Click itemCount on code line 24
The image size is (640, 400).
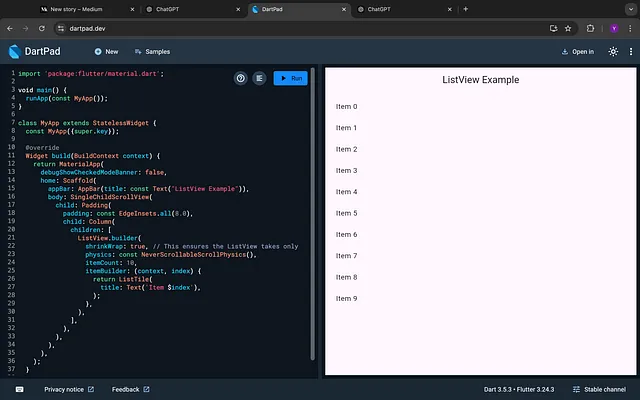pos(102,263)
